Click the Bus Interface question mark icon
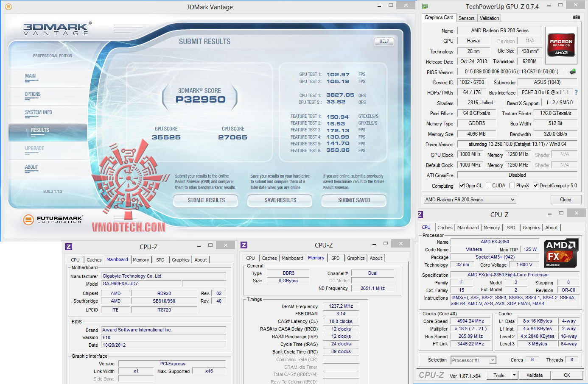 [576, 92]
